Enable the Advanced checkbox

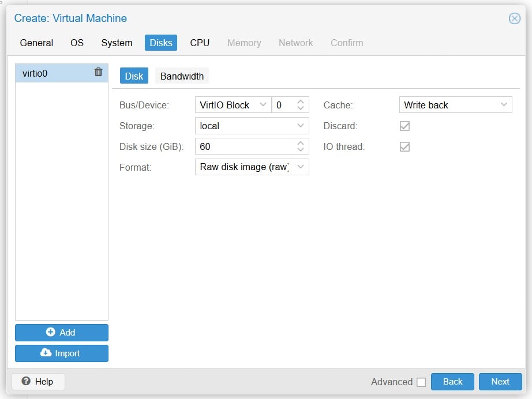click(x=421, y=382)
